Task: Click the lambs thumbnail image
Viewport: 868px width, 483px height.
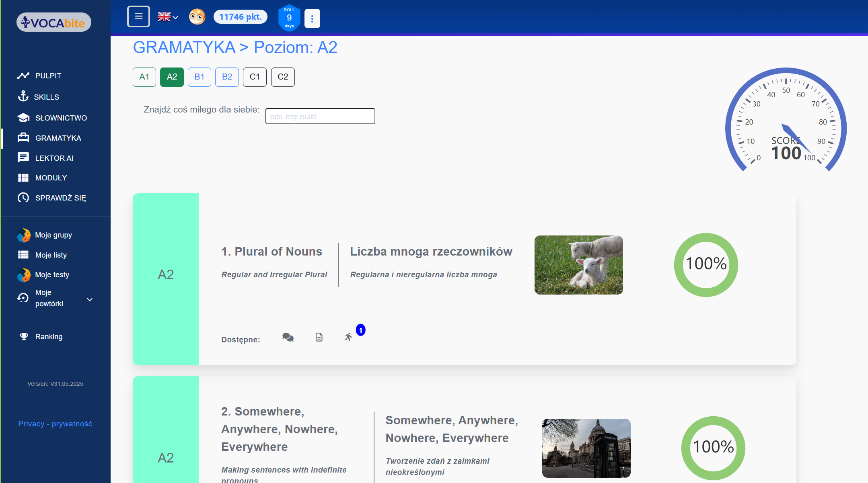Action: [578, 265]
